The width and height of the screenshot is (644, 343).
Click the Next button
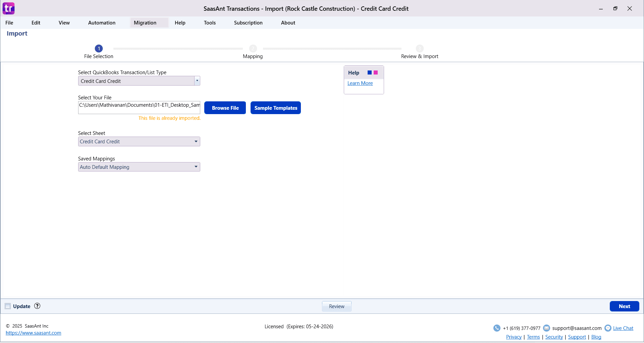(624, 306)
